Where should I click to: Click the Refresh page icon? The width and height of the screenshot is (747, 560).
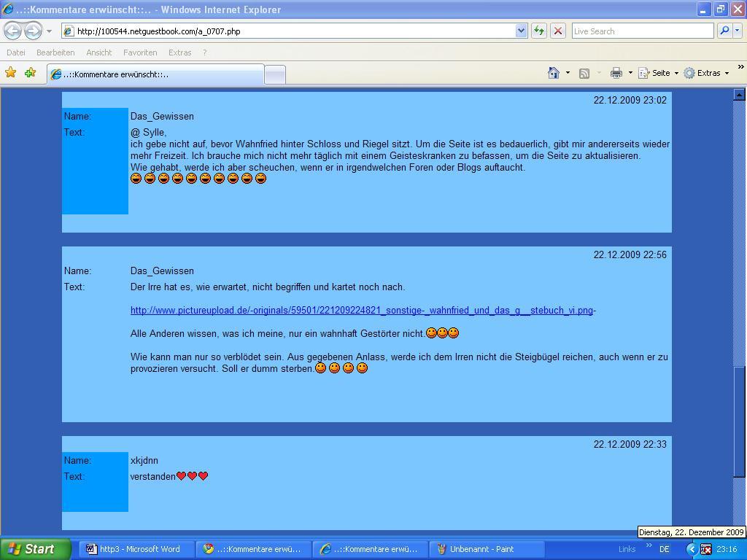(539, 31)
